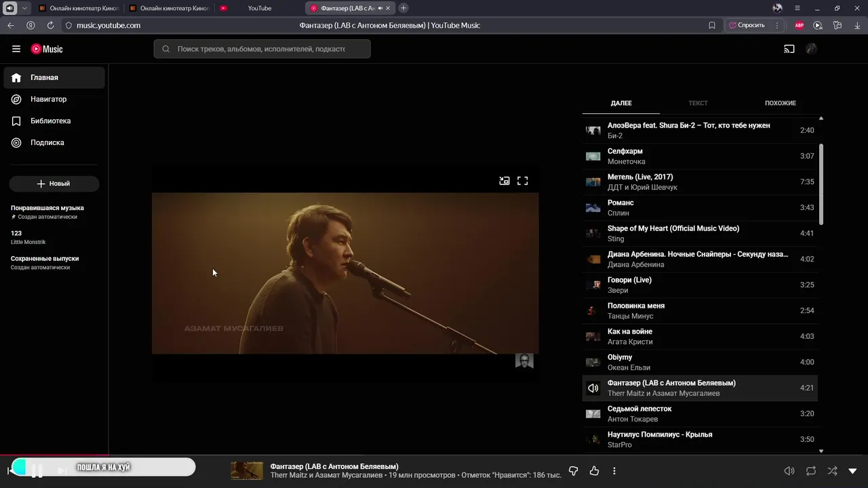Bookmark this page
Viewport: 868px width, 488px height.
pos(712,25)
